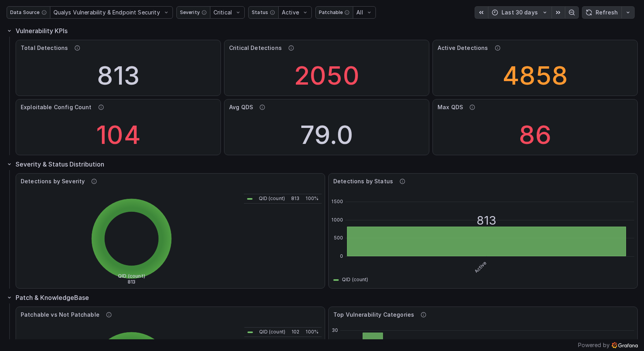This screenshot has width=644, height=351.
Task: Collapse the Vulnerability KPIs row
Action: tap(9, 31)
